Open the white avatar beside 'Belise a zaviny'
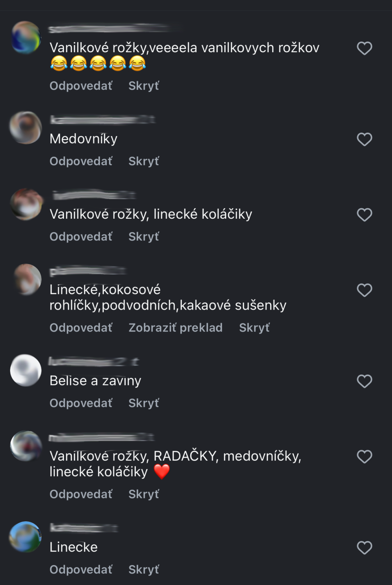This screenshot has width=392, height=585. [26, 370]
